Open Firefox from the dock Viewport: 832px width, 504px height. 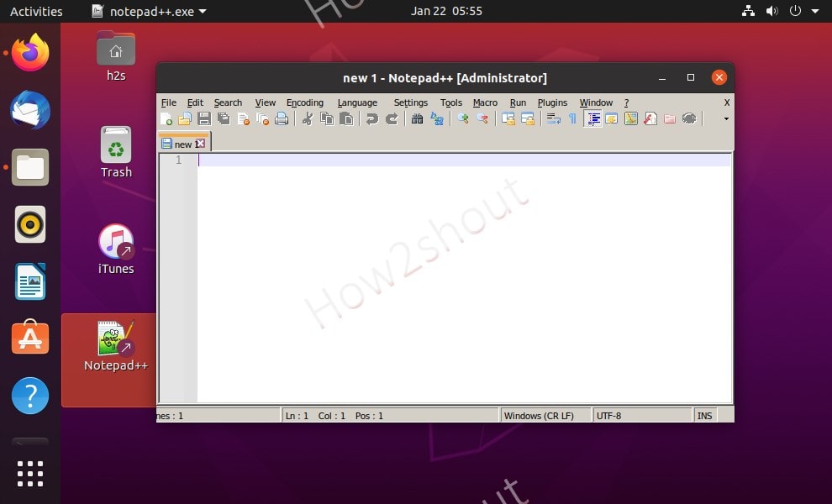(29, 52)
